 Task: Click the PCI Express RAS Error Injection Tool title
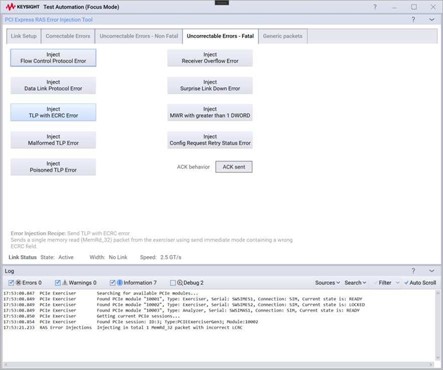coord(49,20)
